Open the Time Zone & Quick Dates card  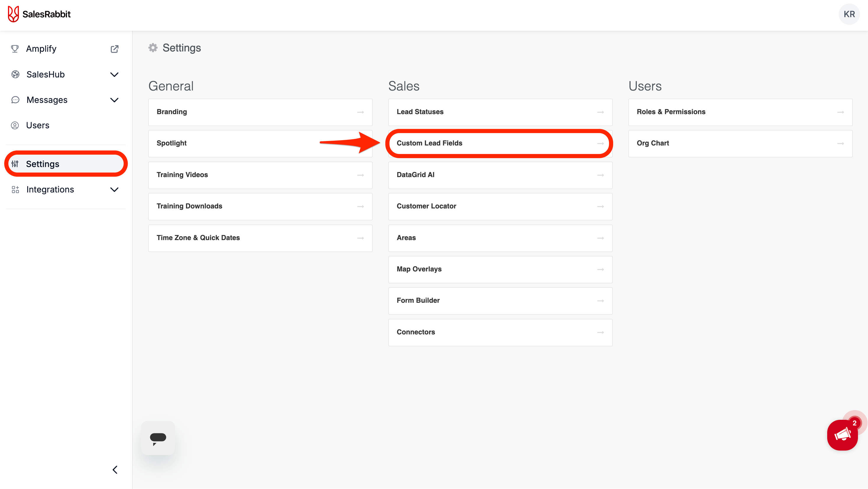tap(260, 238)
